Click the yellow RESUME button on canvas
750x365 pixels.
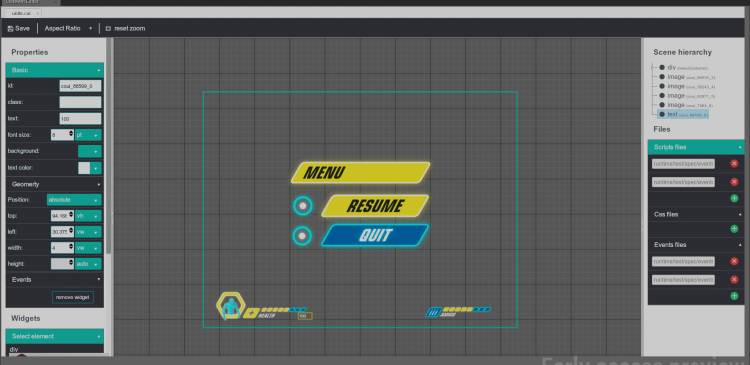coord(375,206)
